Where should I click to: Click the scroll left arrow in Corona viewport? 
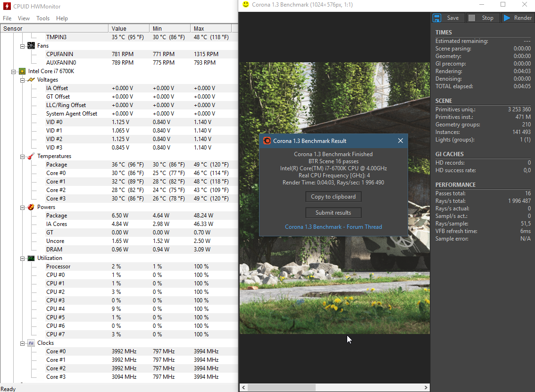tap(243, 388)
